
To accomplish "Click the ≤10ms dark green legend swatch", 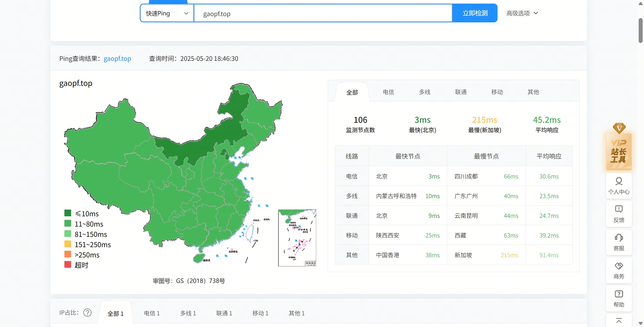I will (x=68, y=213).
